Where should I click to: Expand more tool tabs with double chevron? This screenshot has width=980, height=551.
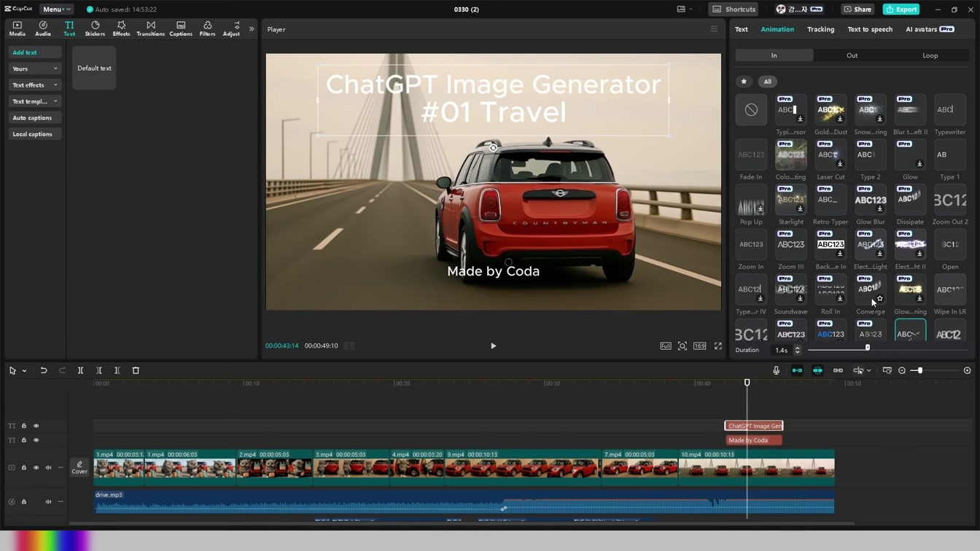pos(252,29)
